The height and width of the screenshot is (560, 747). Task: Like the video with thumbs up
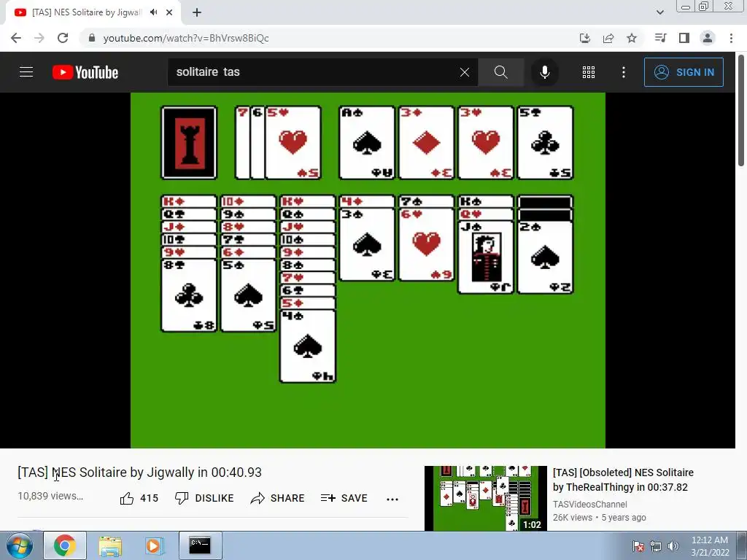point(139,498)
